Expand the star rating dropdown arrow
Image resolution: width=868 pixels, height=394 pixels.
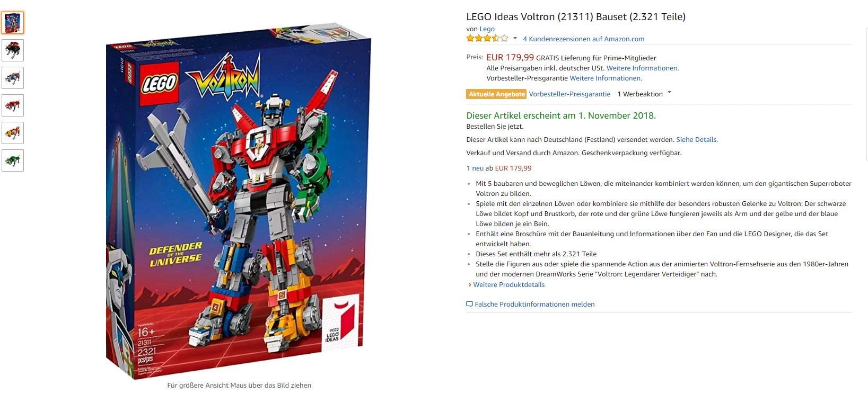tap(514, 38)
